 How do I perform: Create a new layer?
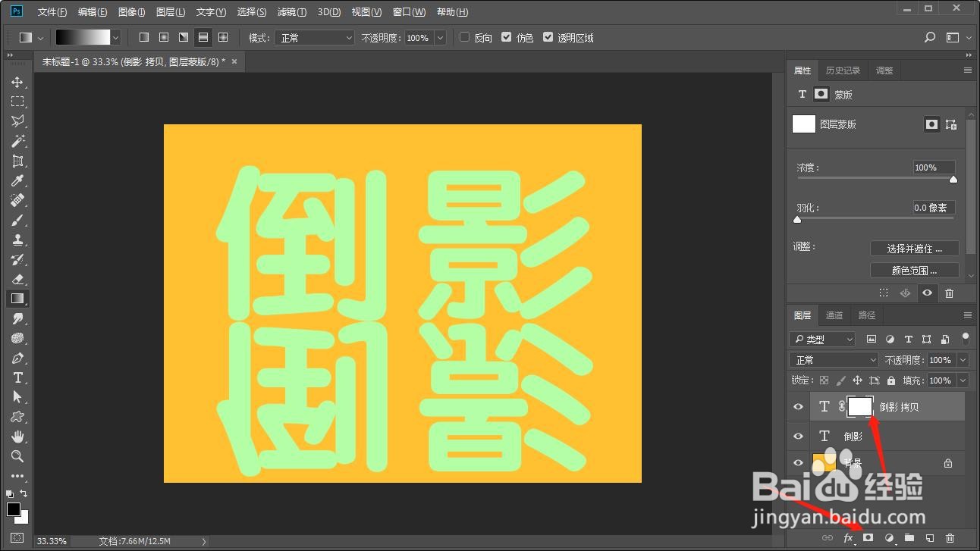pyautogui.click(x=929, y=537)
